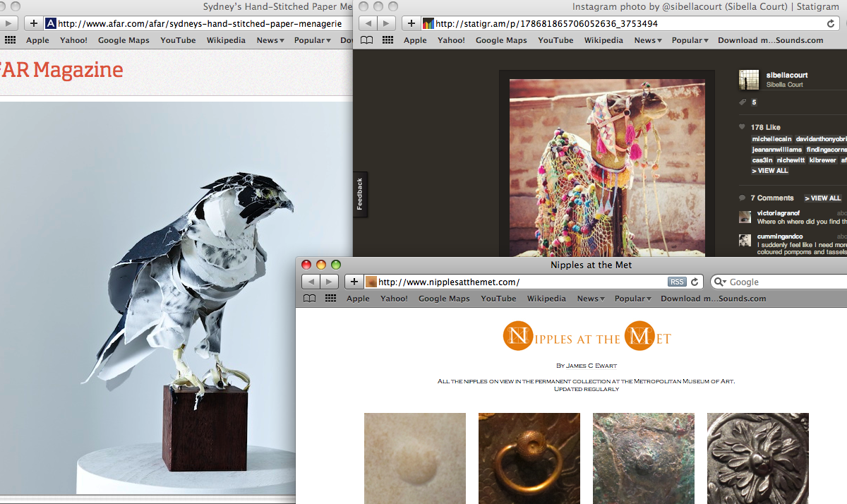Expand the Popular bookmarks menu in Nipples at the Met window

coord(633,299)
